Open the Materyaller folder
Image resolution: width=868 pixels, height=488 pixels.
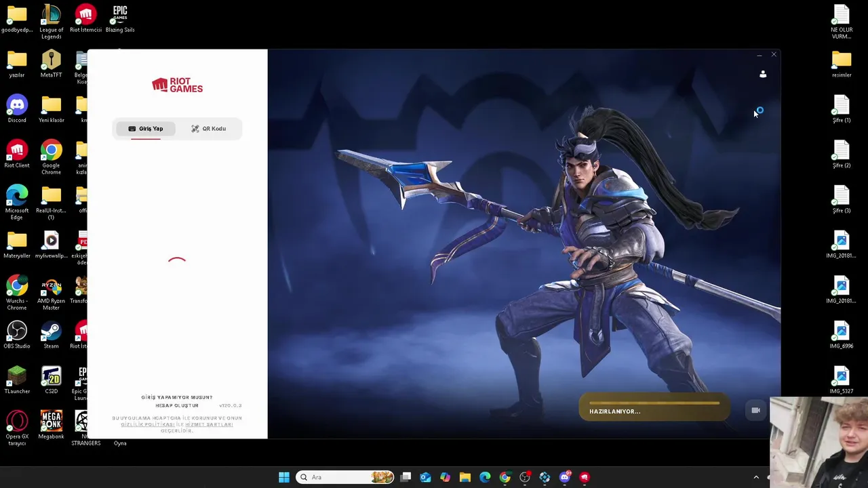pos(17,244)
